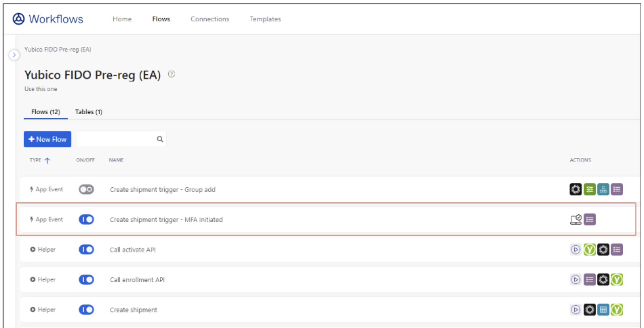Open the Call enrollment API flow
The width and height of the screenshot is (644, 328).
click(137, 280)
